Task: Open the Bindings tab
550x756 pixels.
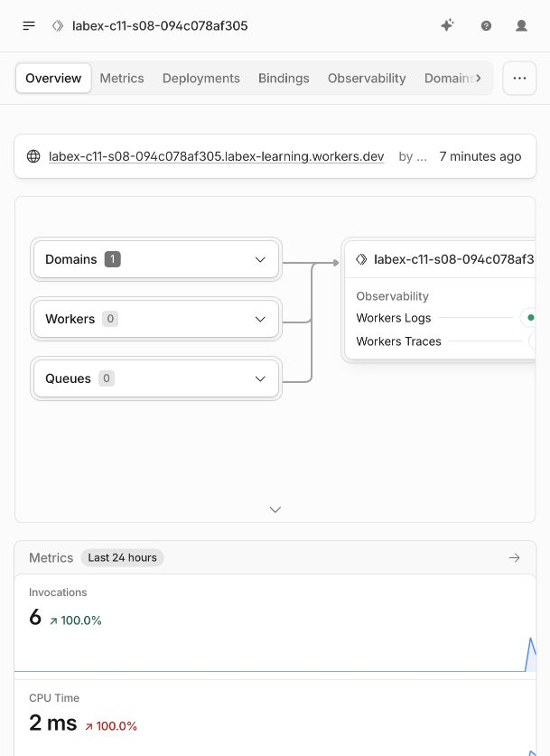Action: coord(284,78)
